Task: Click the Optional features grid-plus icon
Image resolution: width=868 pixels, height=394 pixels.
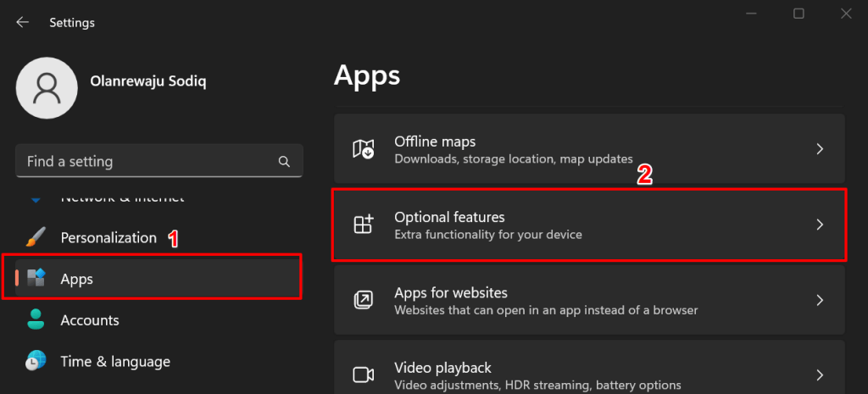Action: click(363, 225)
